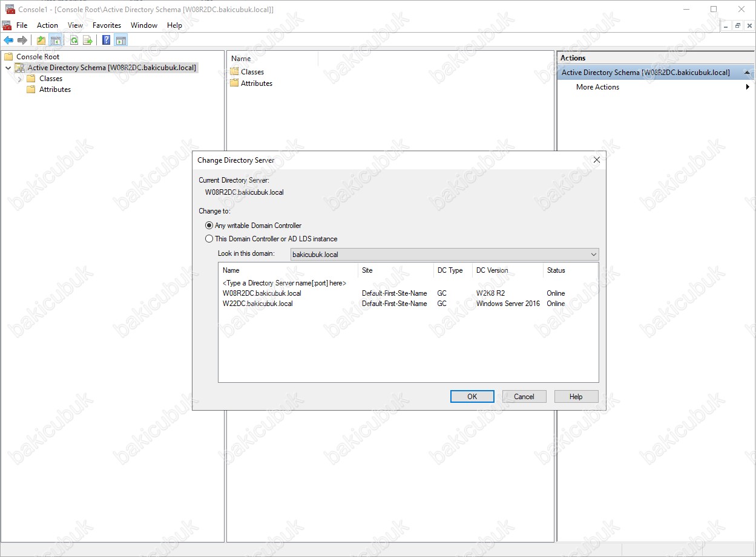Click the Windows Server 2016 version cell
This screenshot has width=756, height=557.
click(508, 304)
